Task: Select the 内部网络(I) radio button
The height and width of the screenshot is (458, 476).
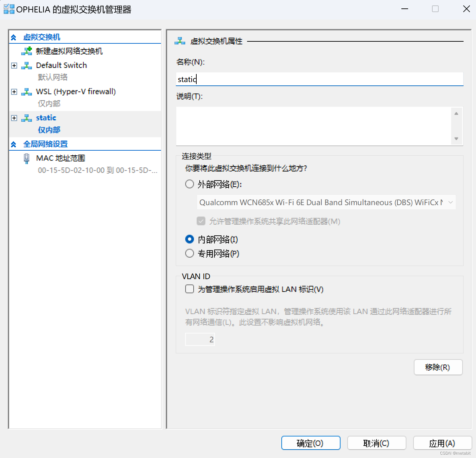Action: (190, 239)
